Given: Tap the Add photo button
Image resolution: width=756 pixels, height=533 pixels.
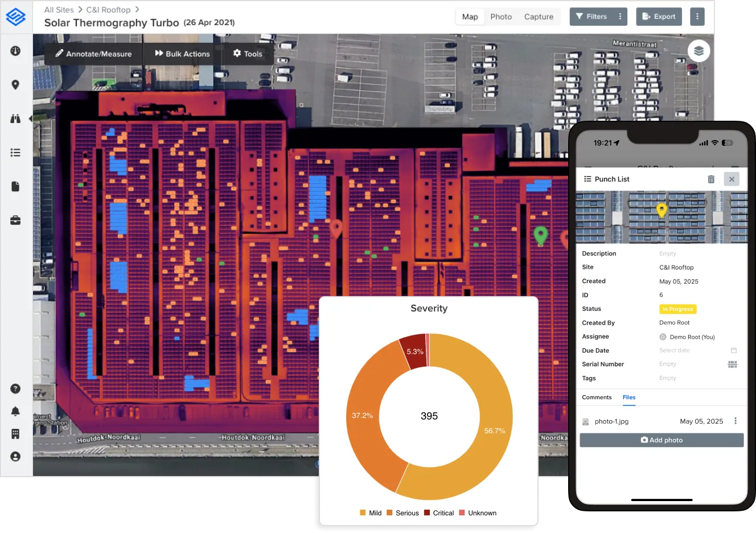Looking at the screenshot, I should [661, 440].
